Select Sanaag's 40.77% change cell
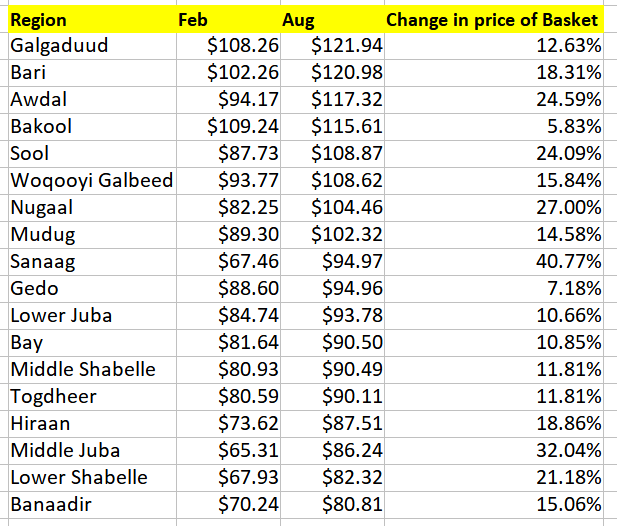The width and height of the screenshot is (617, 526). [x=494, y=262]
